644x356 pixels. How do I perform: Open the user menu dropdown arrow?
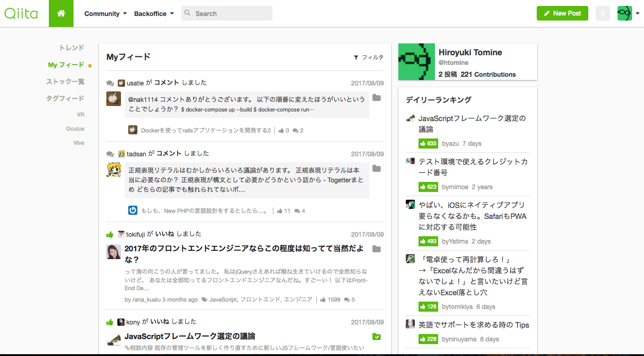(637, 14)
